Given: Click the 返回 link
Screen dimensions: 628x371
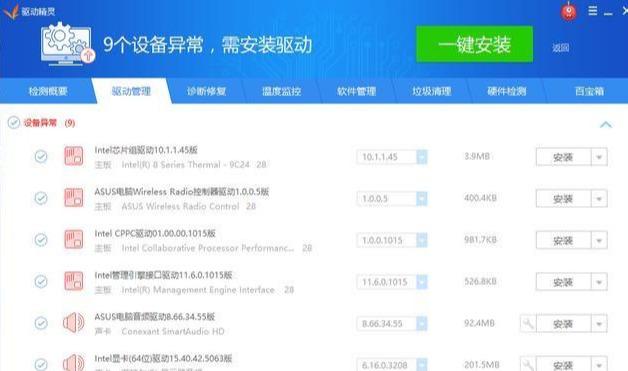Looking at the screenshot, I should 561,48.
